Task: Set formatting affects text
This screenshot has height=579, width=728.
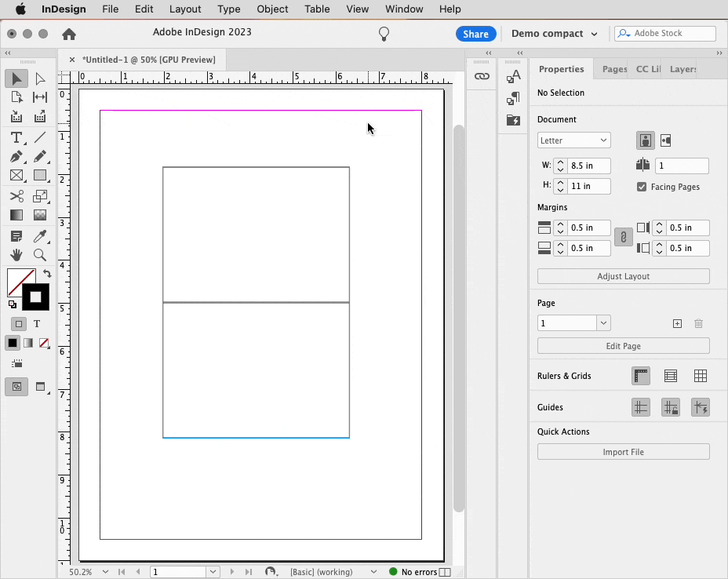Action: pyautogui.click(x=37, y=324)
